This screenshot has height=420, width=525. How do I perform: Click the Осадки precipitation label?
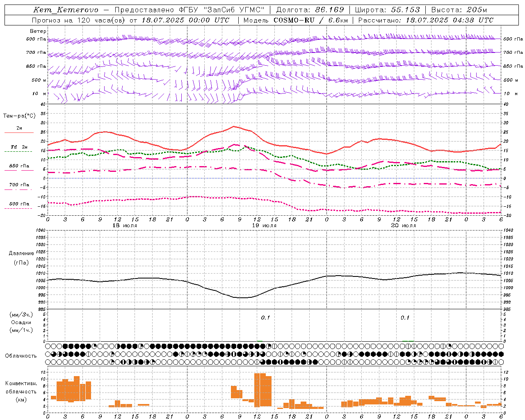click(21, 322)
